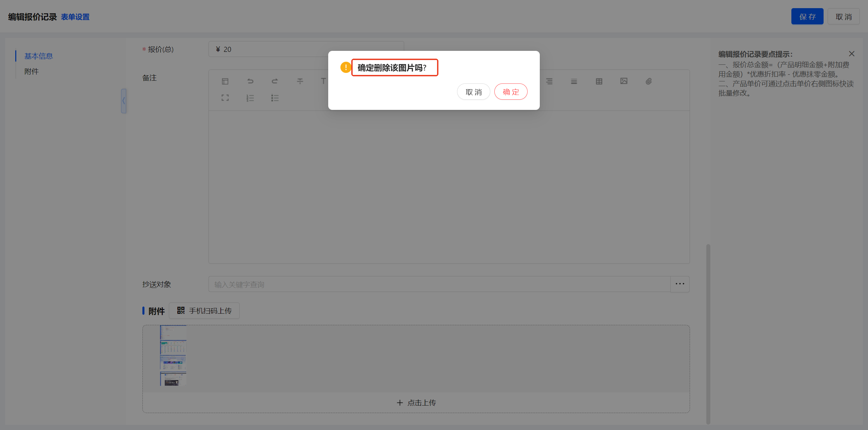Collapse the left sidebar with the chevron handle
Image resolution: width=868 pixels, height=430 pixels.
click(124, 101)
